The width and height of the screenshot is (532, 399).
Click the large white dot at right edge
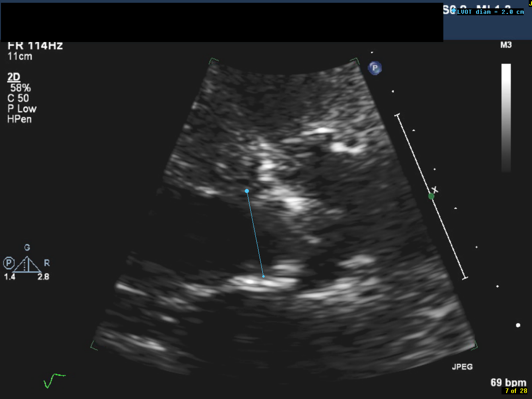[x=518, y=325]
